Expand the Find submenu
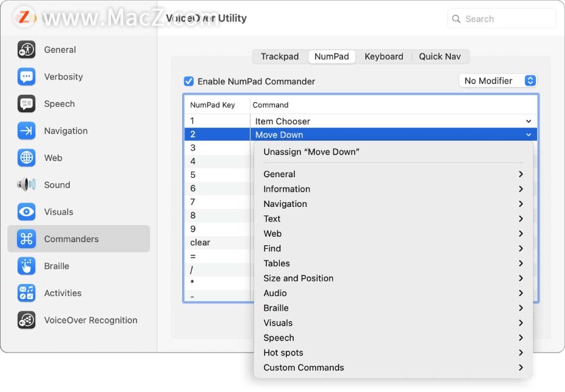 (393, 249)
